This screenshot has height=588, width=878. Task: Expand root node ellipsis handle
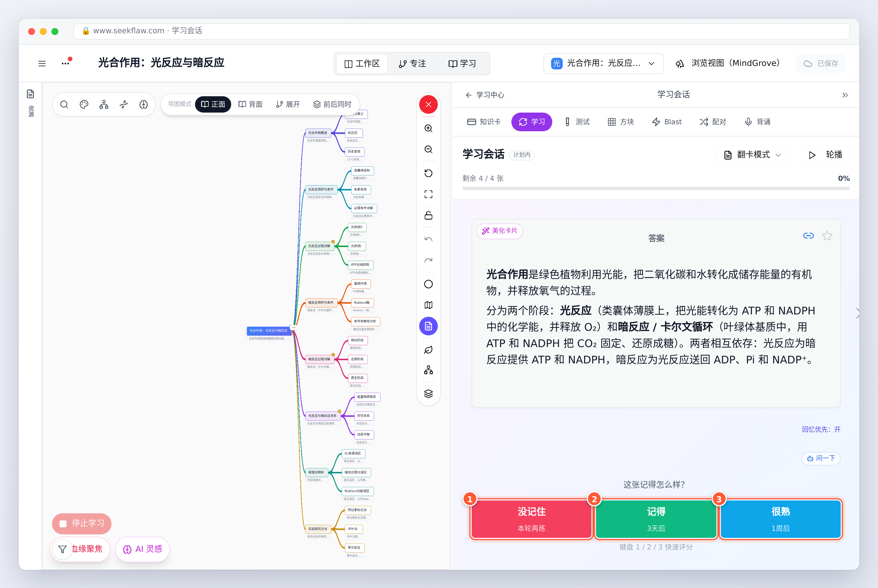click(x=293, y=328)
